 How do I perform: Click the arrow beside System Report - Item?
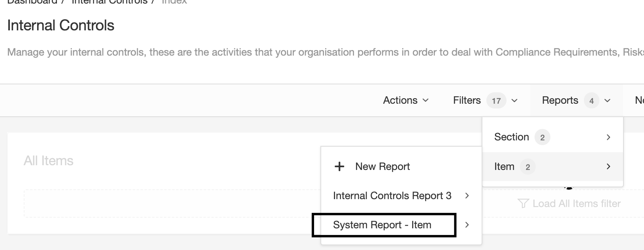[467, 225]
